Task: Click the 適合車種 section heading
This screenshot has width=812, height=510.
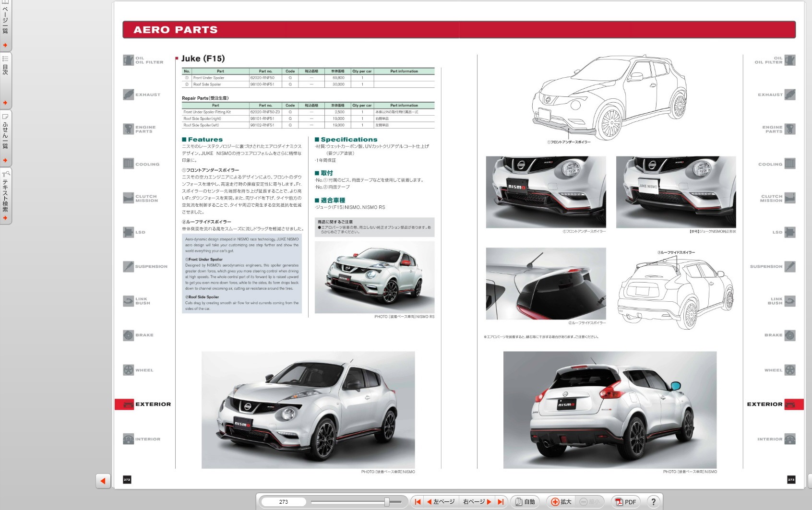Action: pos(330,201)
